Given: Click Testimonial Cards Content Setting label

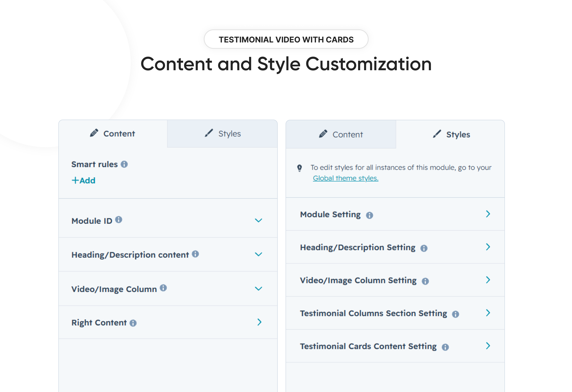Looking at the screenshot, I should tap(368, 346).
